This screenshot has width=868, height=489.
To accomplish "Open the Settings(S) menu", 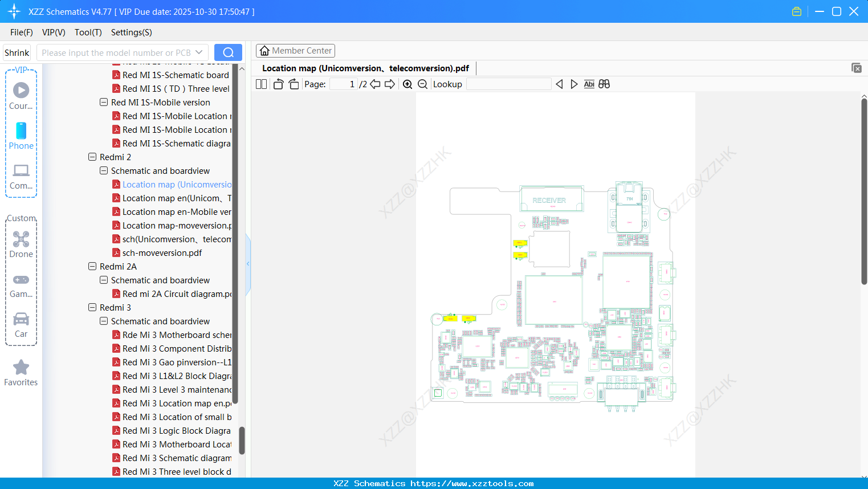I will coord(131,32).
